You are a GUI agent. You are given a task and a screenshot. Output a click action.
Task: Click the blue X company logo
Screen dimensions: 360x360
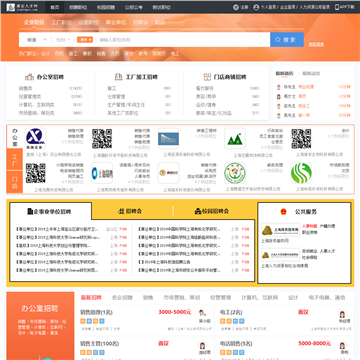pos(36,139)
